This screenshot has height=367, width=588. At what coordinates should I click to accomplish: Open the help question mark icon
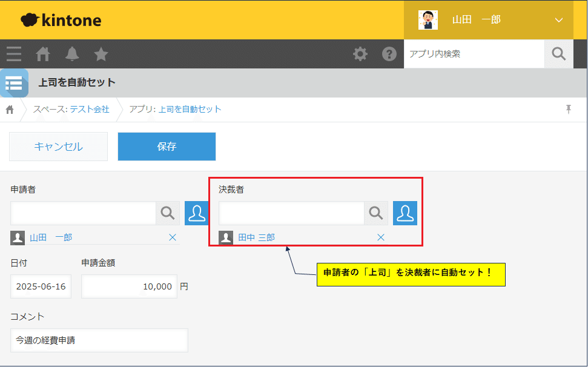[x=389, y=55]
